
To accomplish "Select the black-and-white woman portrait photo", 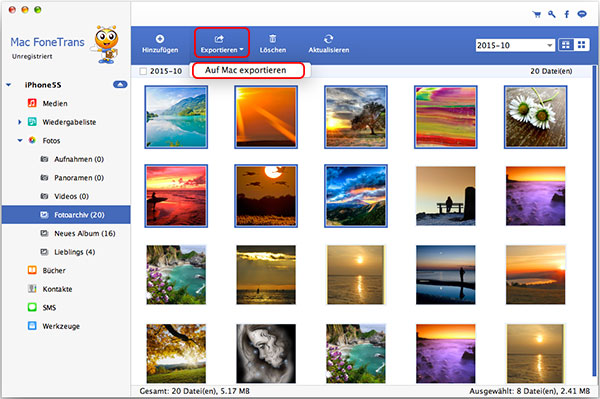I will 266,353.
